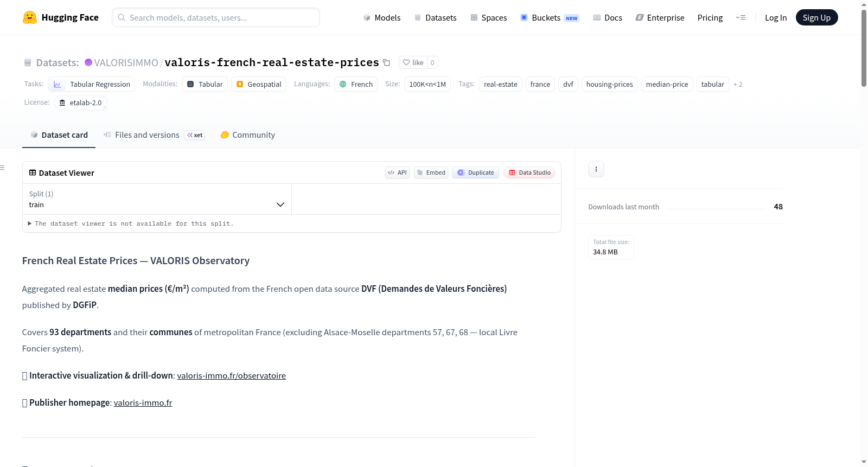The width and height of the screenshot is (868, 467).
Task: Select the Tabular modality tag
Action: 205,84
